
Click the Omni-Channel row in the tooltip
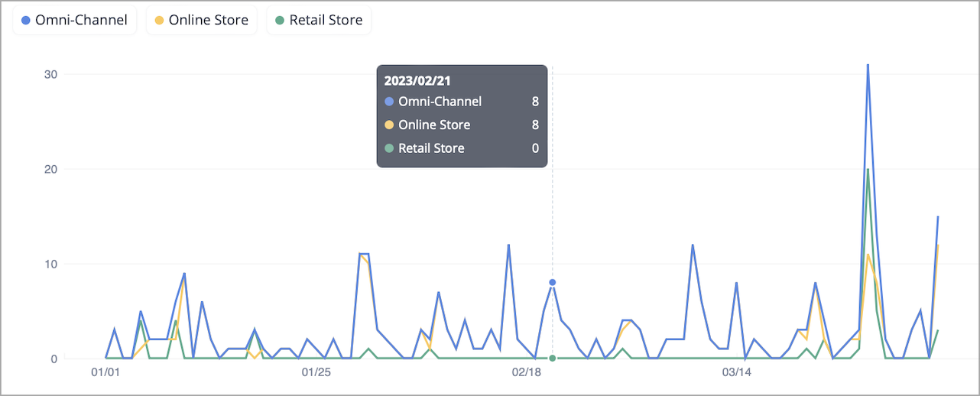click(x=462, y=102)
